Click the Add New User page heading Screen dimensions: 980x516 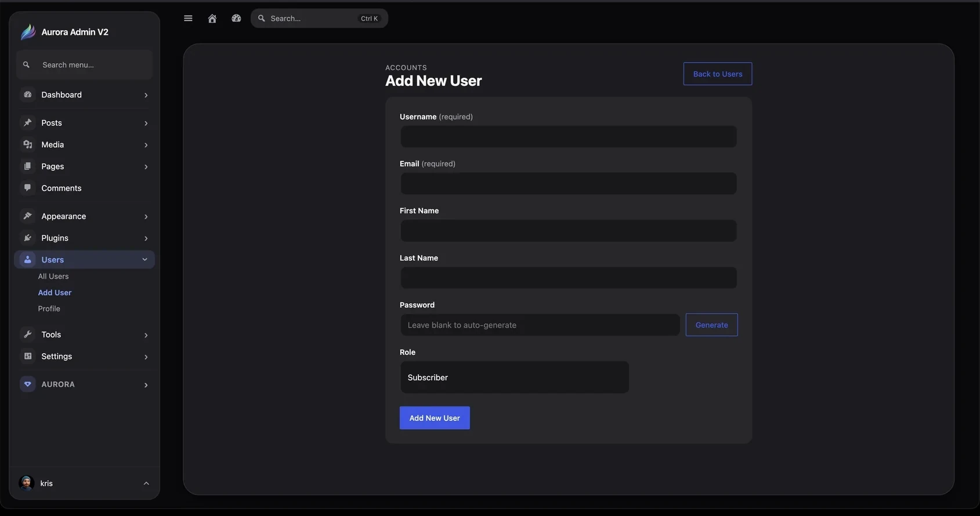point(433,81)
